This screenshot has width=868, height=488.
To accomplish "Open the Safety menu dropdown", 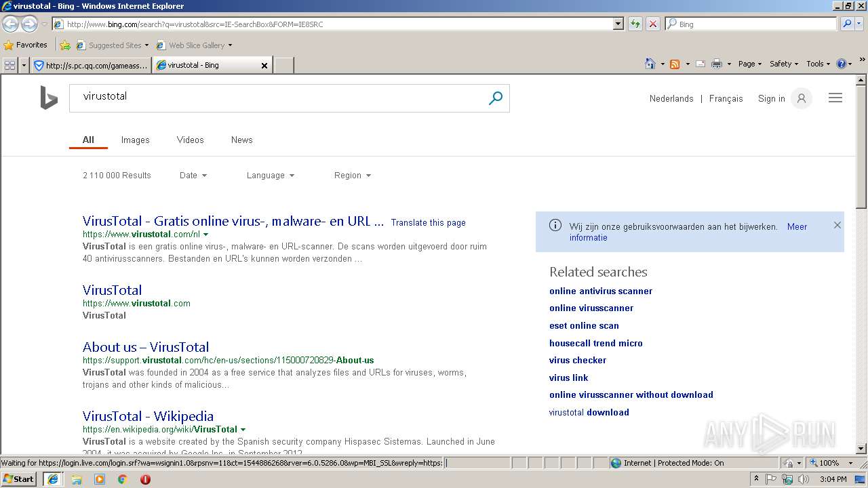I will point(784,64).
